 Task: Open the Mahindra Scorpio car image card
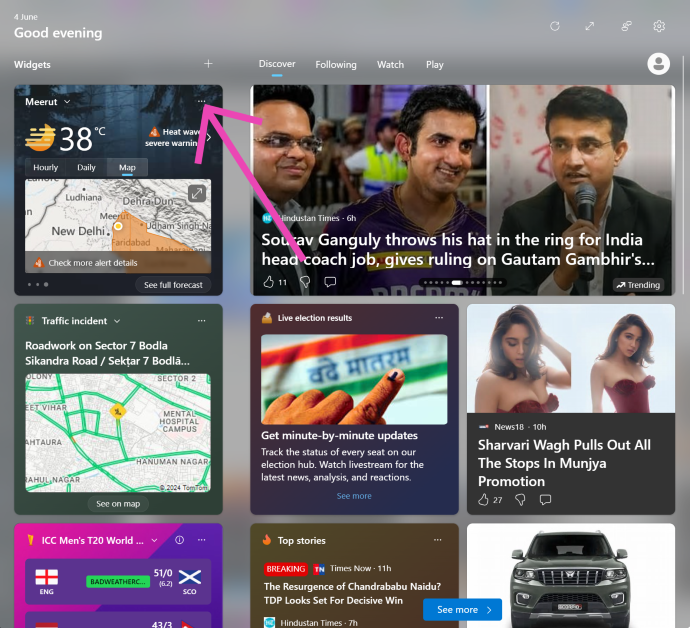(571, 576)
